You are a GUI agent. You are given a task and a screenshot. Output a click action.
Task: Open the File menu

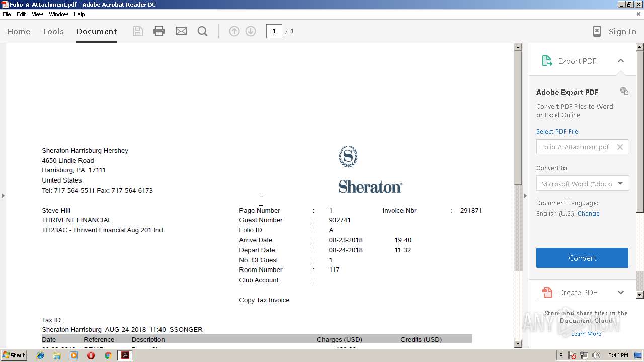(x=7, y=14)
